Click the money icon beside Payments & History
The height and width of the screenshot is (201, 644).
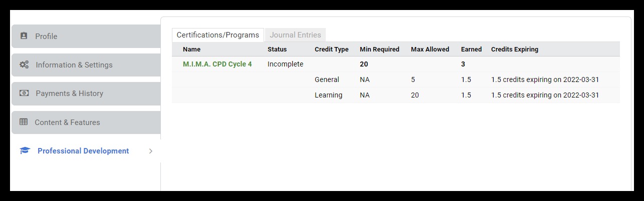click(24, 93)
